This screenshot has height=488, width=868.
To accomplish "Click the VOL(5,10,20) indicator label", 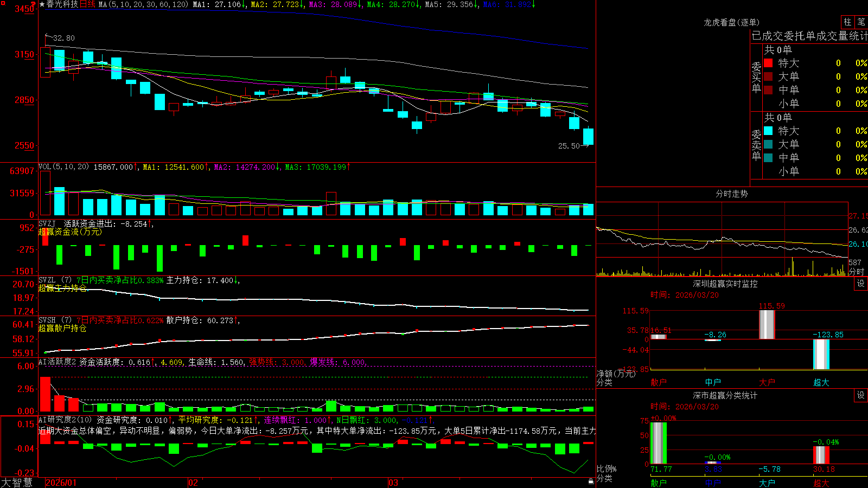I will (x=63, y=167).
